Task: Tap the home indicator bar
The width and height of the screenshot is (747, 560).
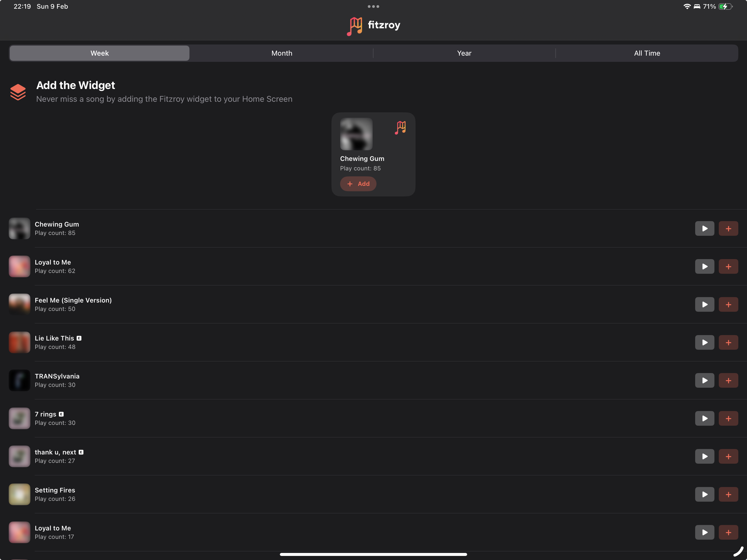Action: tap(373, 554)
